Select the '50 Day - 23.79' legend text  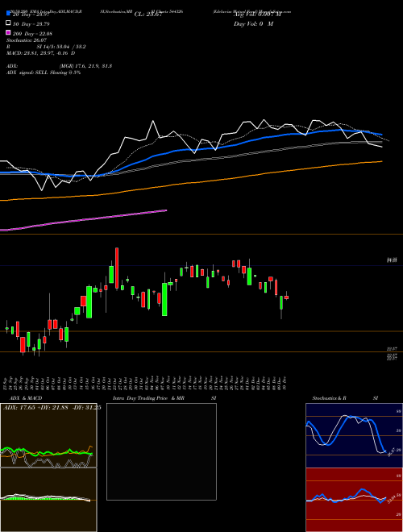31,23
